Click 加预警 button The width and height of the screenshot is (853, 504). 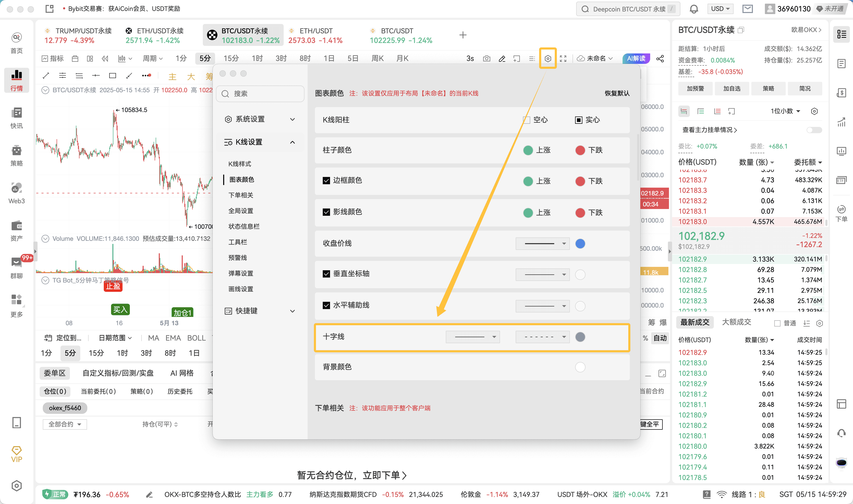pyautogui.click(x=695, y=88)
